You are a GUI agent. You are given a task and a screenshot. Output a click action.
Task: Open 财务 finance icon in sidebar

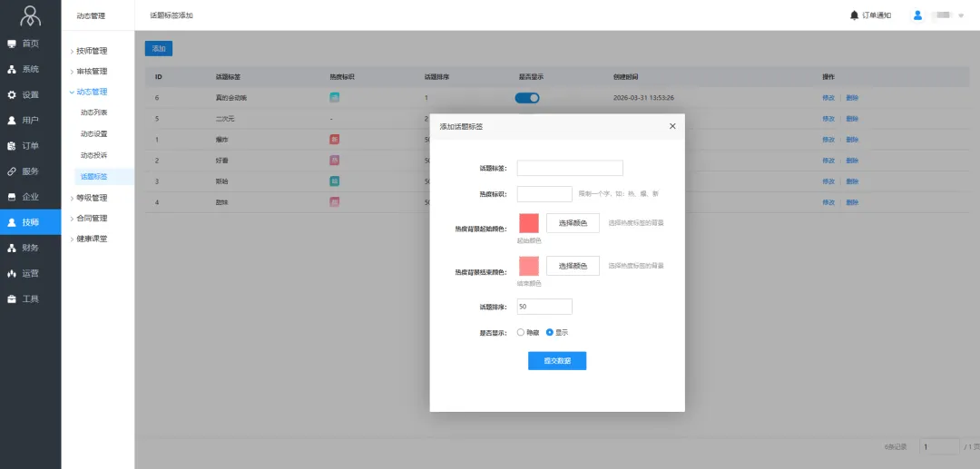point(12,248)
